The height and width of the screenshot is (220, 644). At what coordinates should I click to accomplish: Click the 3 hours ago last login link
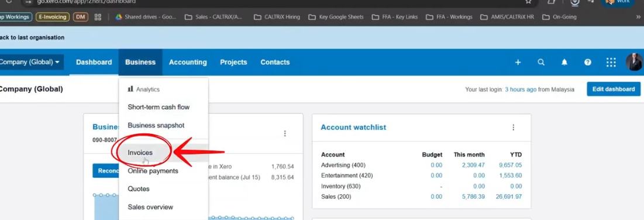click(x=521, y=90)
